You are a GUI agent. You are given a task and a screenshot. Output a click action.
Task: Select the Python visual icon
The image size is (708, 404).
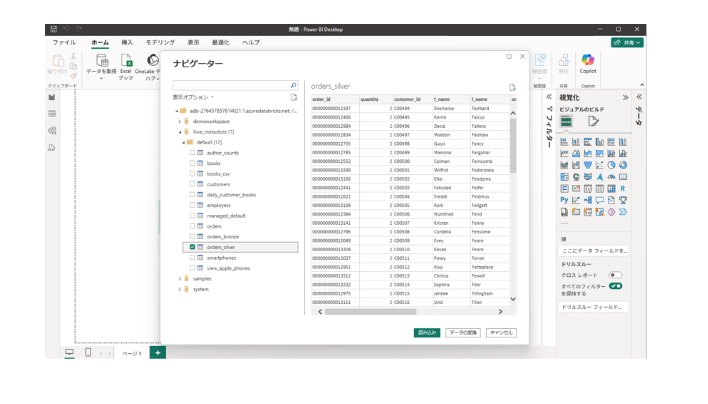click(x=564, y=200)
